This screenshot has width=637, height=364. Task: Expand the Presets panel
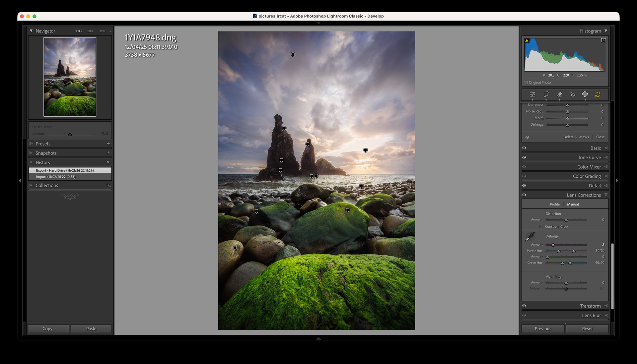(31, 144)
